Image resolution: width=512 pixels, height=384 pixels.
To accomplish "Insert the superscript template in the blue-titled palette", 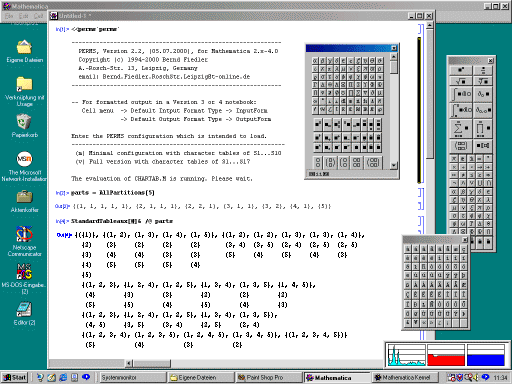I will click(x=318, y=125).
